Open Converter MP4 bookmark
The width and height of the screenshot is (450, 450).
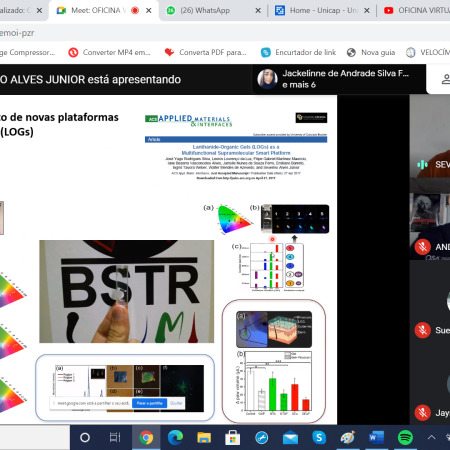pos(110,52)
